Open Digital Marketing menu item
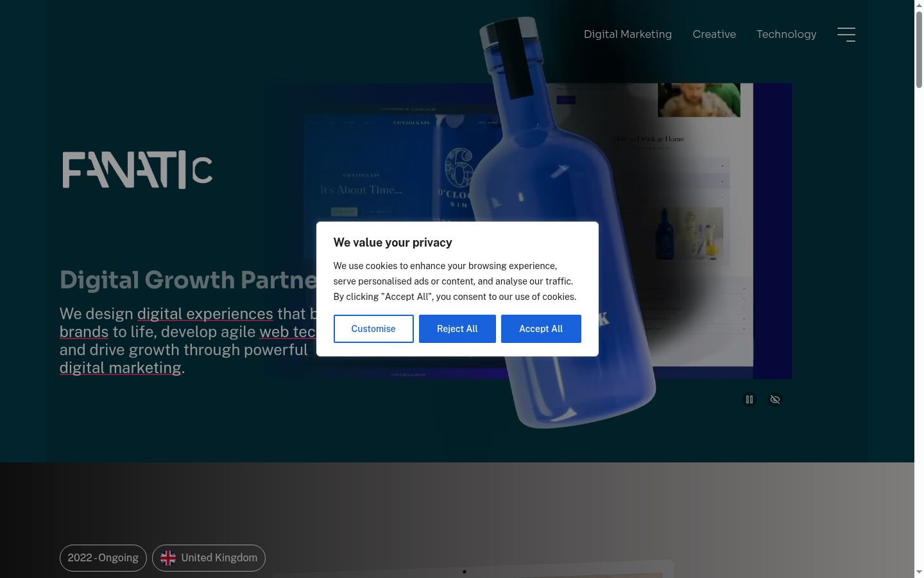924x578 pixels. [628, 34]
